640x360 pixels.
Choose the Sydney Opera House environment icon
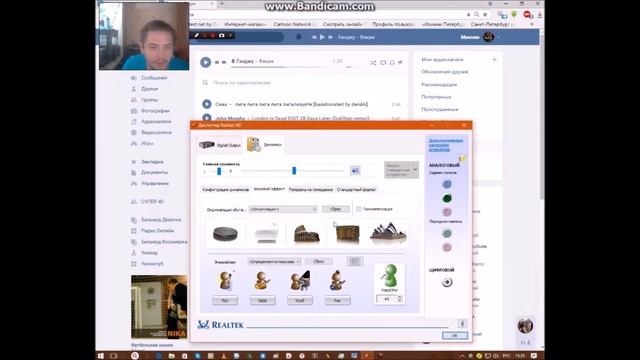(x=388, y=232)
